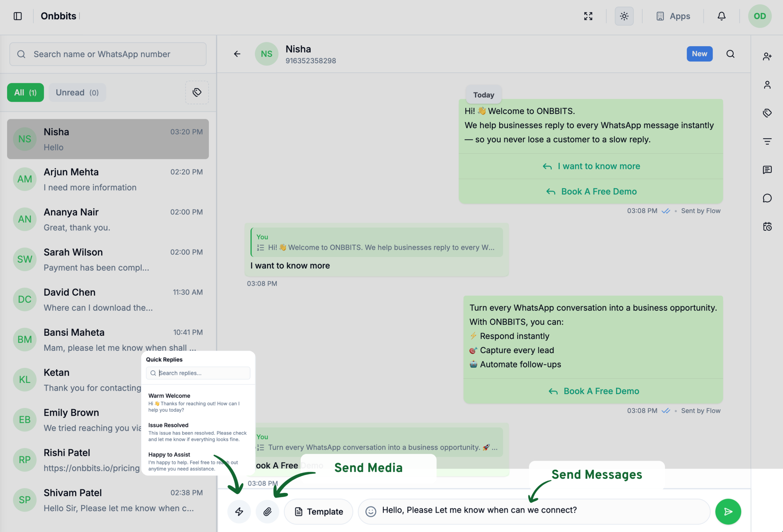This screenshot has width=783, height=532.
Task: Enter fullscreen mode with expand icon
Action: [588, 16]
